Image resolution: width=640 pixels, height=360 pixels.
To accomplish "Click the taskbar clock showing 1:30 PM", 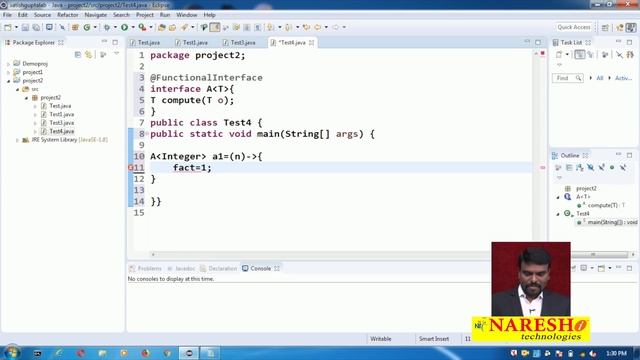I will [616, 353].
